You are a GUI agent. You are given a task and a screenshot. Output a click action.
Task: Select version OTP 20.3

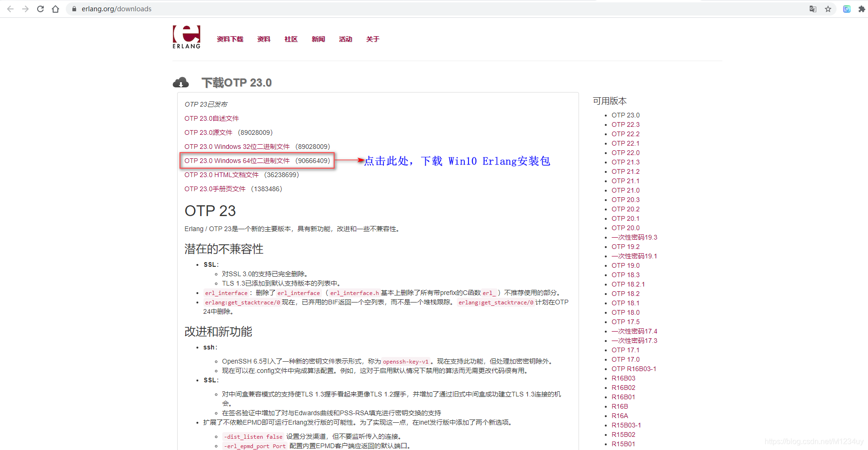pyautogui.click(x=626, y=200)
